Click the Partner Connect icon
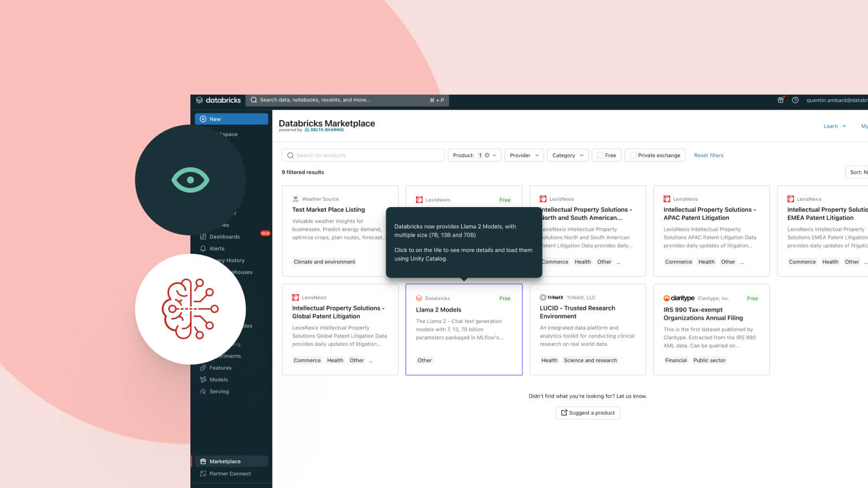 (x=203, y=474)
